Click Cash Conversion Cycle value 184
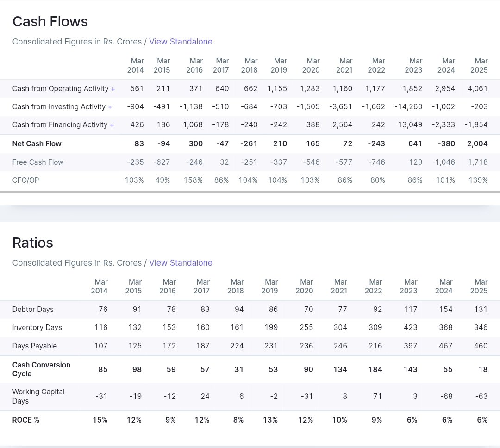 point(375,370)
